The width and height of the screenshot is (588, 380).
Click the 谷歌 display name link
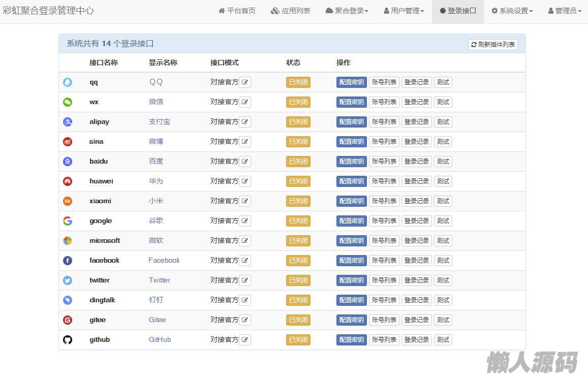pyautogui.click(x=156, y=220)
